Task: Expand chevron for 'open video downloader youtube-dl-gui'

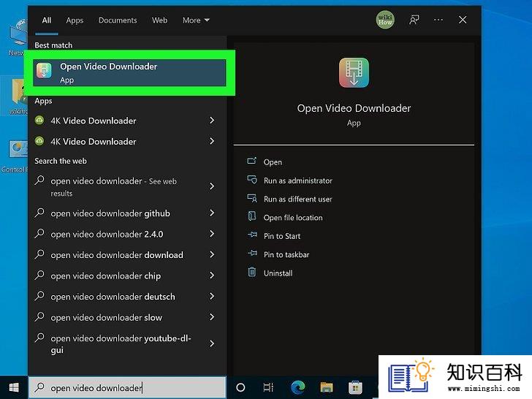Action: [212, 343]
